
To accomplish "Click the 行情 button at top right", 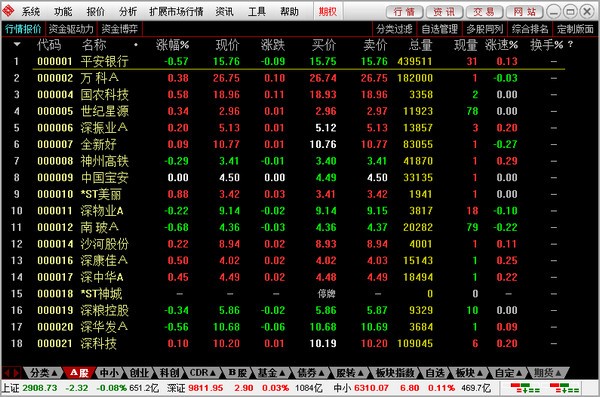I will pos(404,12).
